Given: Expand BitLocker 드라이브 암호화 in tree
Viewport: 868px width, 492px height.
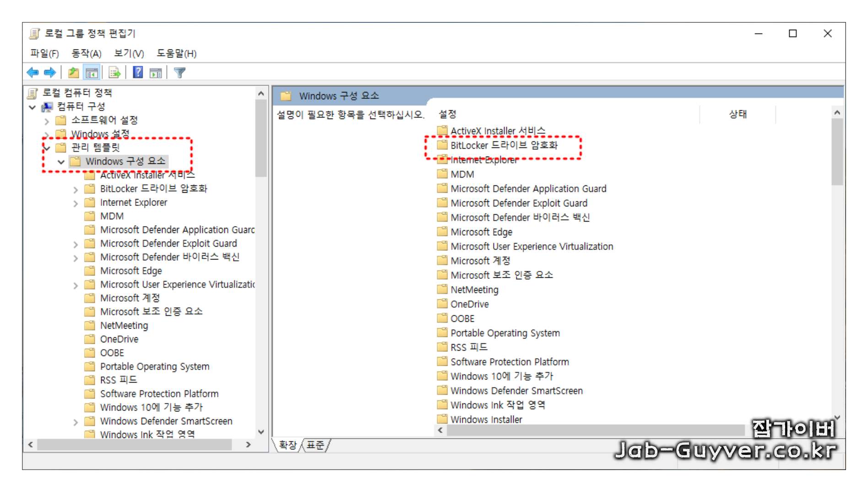Looking at the screenshot, I should 76,189.
